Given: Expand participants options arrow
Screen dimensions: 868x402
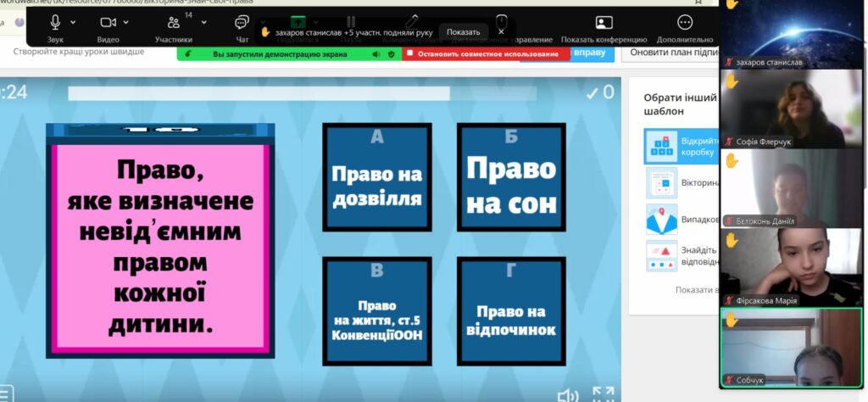Looking at the screenshot, I should point(203,22).
